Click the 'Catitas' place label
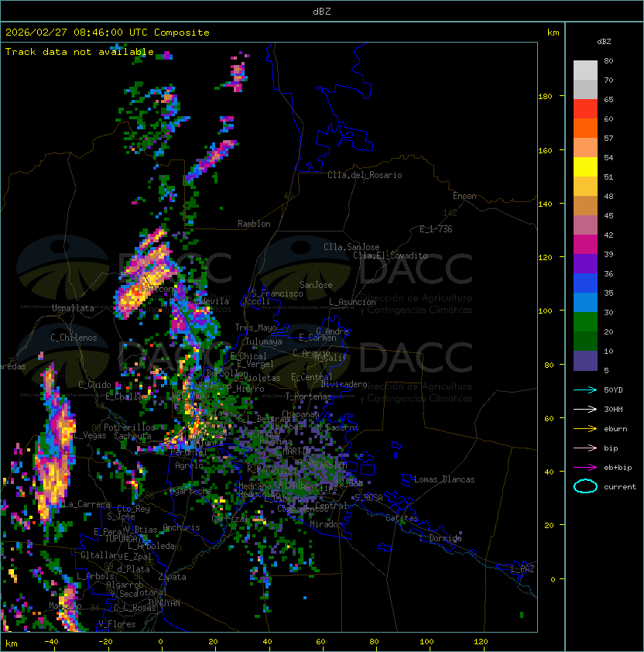The width and height of the screenshot is (644, 652). pyautogui.click(x=402, y=518)
